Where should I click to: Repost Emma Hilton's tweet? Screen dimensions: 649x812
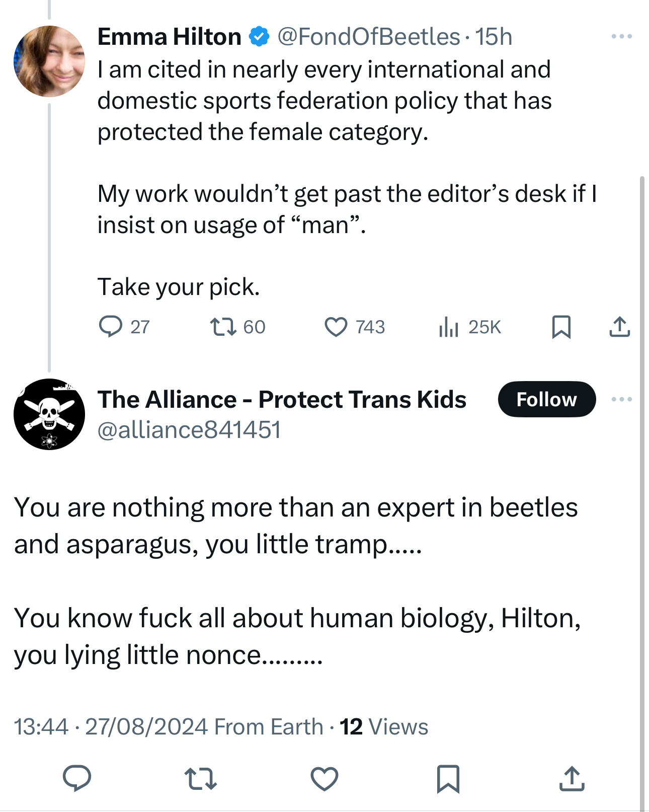223,327
